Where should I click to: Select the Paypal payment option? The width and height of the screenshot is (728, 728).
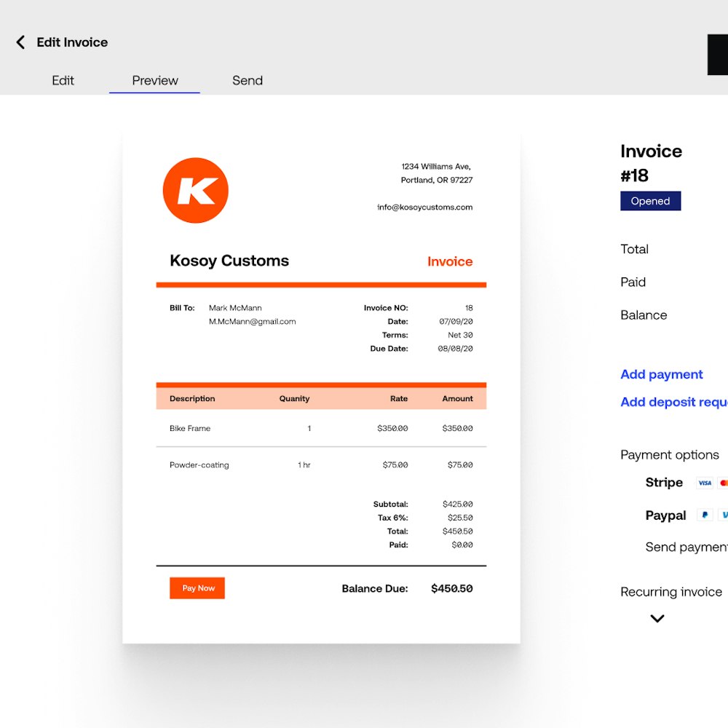click(x=665, y=515)
